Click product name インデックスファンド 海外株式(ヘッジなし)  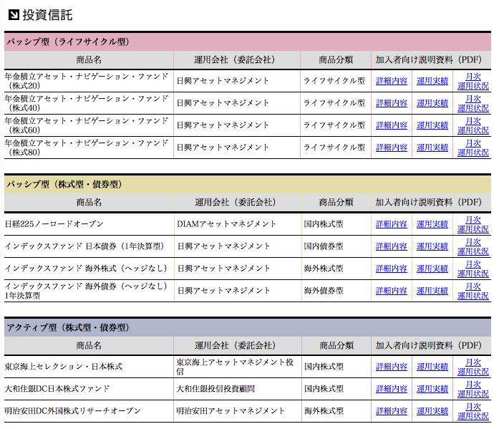(x=86, y=269)
